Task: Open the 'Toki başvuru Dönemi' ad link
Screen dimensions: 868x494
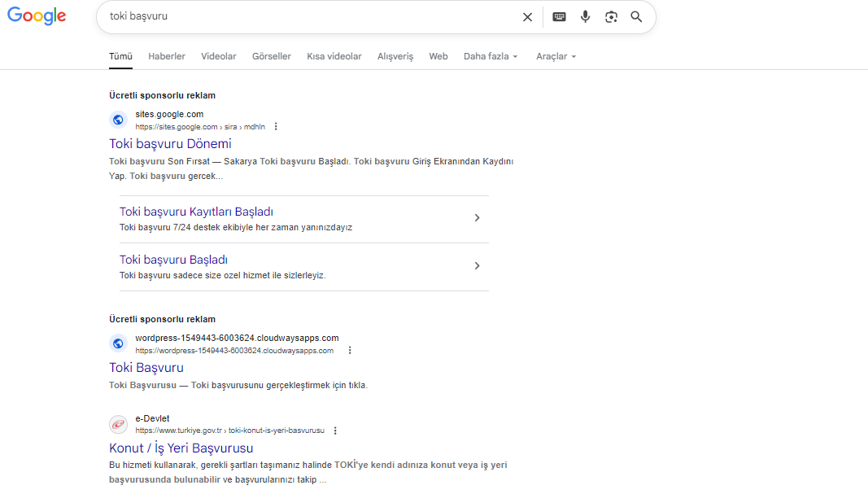Action: pos(170,144)
